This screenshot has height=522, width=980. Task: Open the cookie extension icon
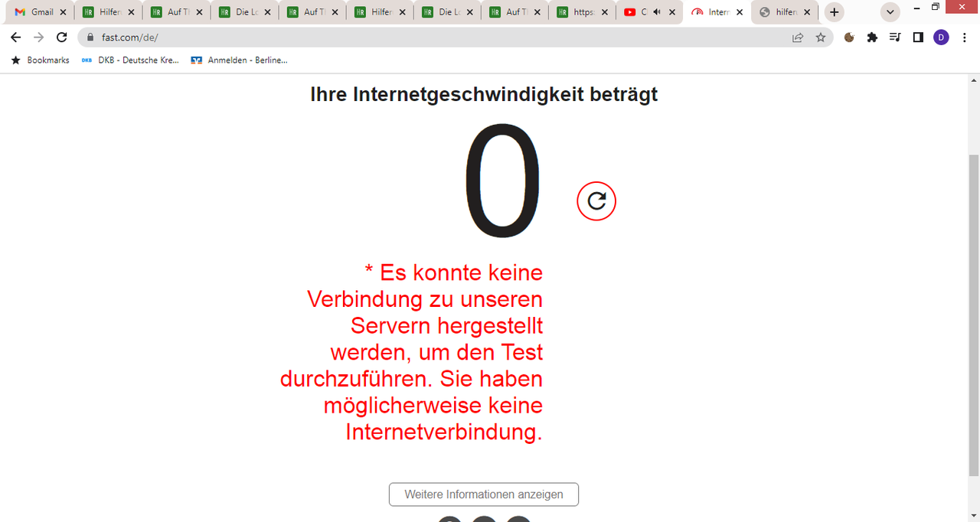[849, 38]
